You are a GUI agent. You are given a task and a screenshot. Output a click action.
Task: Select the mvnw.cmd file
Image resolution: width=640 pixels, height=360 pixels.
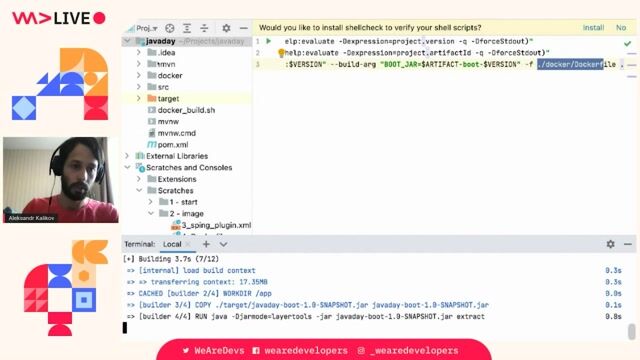[x=177, y=133]
